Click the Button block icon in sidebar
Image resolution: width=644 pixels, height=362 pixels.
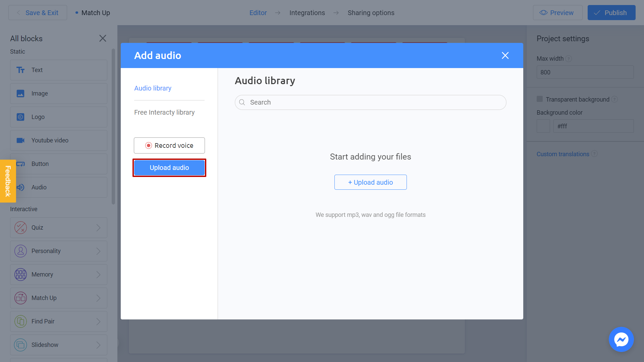click(x=20, y=164)
